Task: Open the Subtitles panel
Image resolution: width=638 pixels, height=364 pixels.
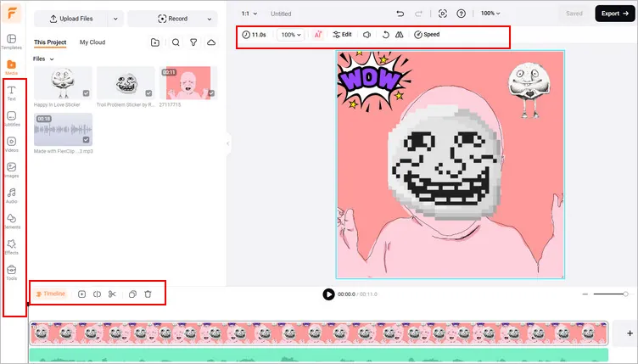Action: tap(11, 119)
